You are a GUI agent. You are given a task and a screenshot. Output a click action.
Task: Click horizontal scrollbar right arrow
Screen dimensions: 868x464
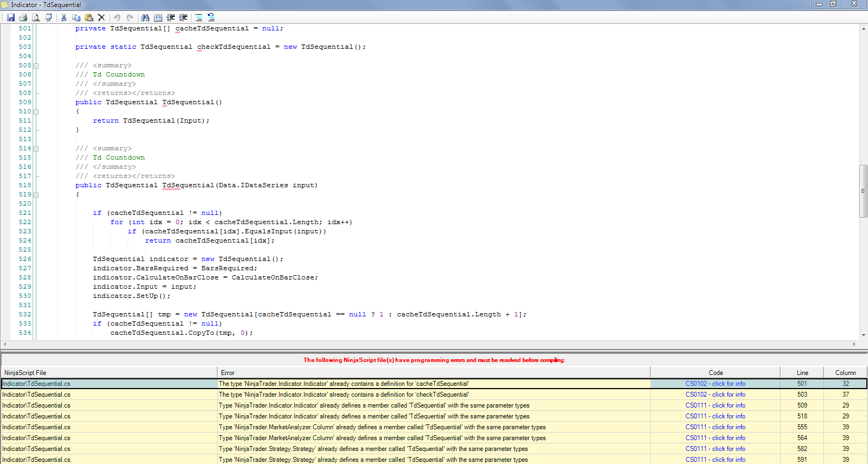coord(854,344)
